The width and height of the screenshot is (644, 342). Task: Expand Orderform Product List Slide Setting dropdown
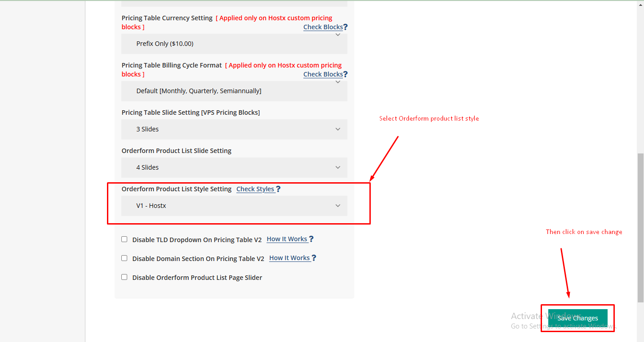tap(234, 167)
